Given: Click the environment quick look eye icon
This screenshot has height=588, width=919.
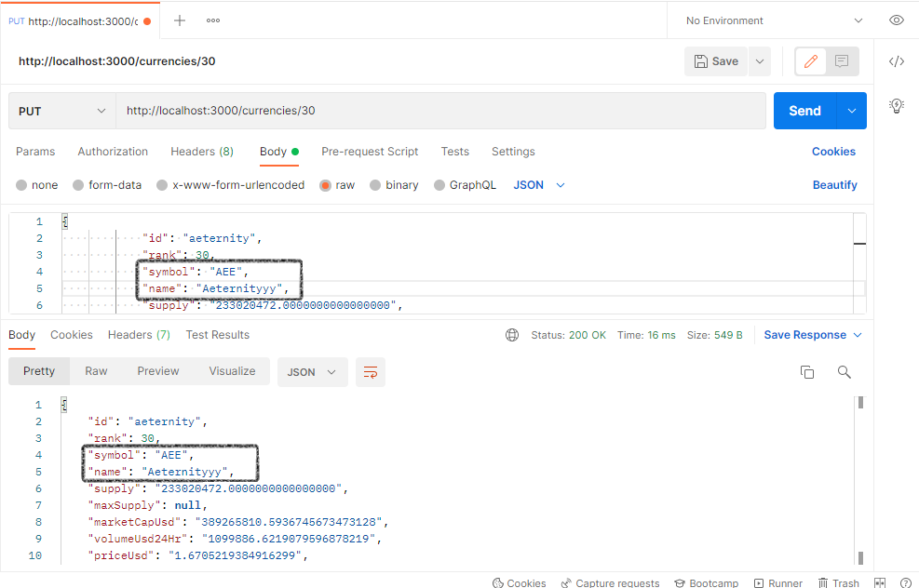Looking at the screenshot, I should (896, 20).
